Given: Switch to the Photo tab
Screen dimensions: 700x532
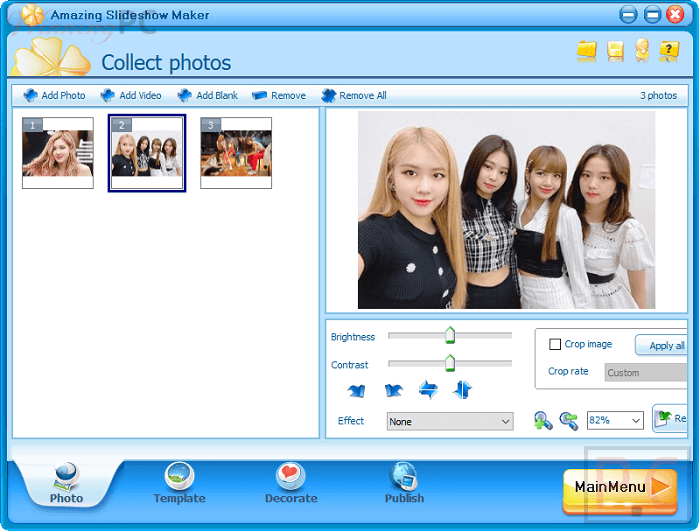Looking at the screenshot, I should tap(67, 483).
